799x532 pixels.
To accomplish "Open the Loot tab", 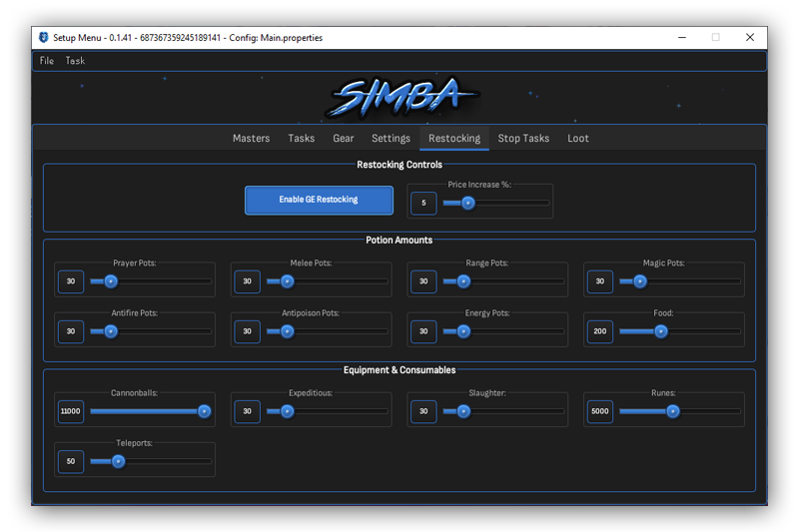I will point(578,139).
